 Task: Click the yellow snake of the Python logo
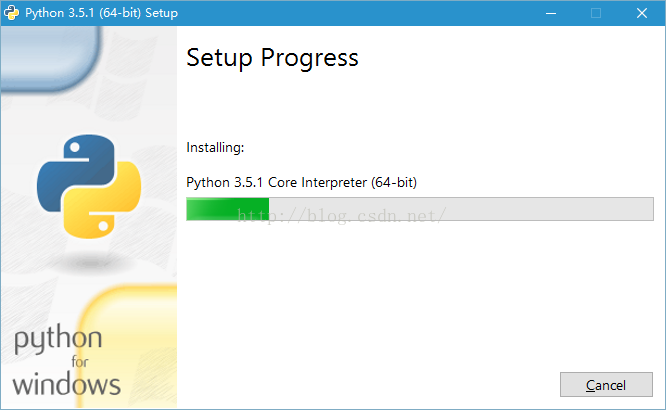click(106, 204)
